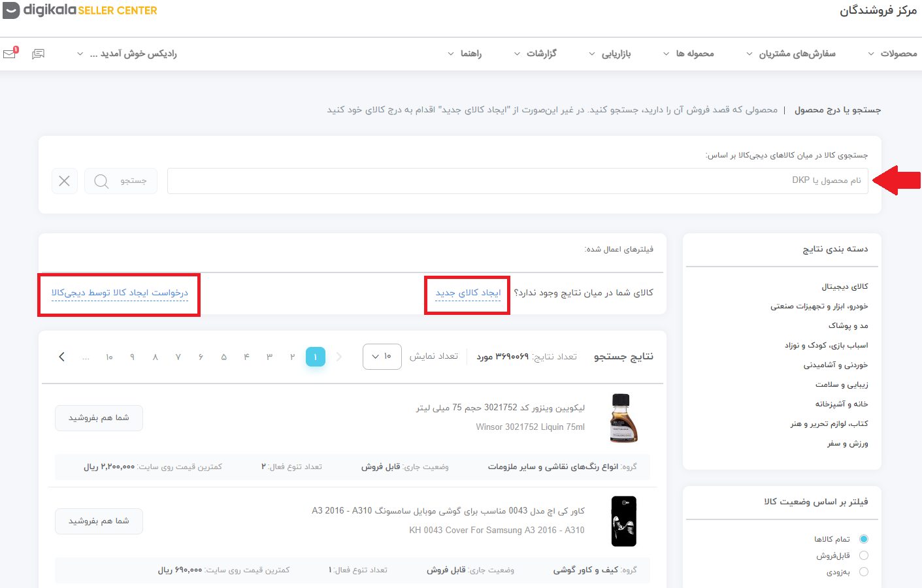Click the لیکویین وینزور product title

pyautogui.click(x=501, y=408)
